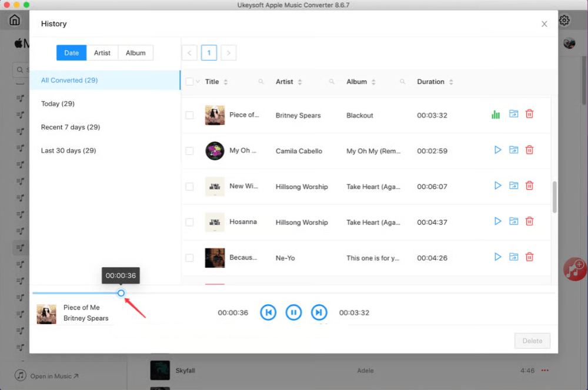
Task: Click the playing equalizer icon for Piece of Me
Action: [x=496, y=115]
